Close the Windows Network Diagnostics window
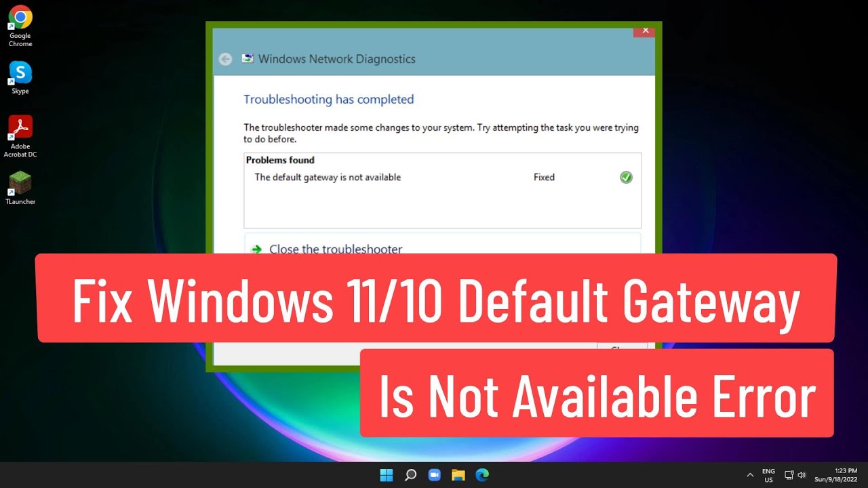This screenshot has height=488, width=868. [x=645, y=30]
